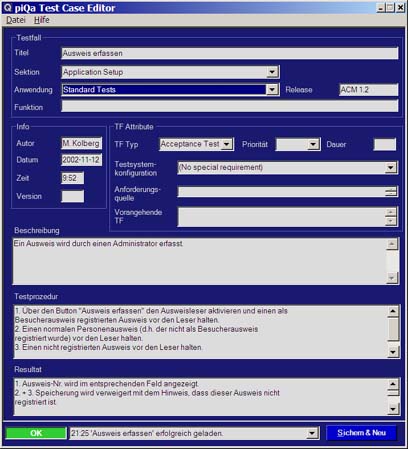The image size is (408, 449).
Task: Expand the Sektion dropdown arrow
Action: pyautogui.click(x=272, y=72)
